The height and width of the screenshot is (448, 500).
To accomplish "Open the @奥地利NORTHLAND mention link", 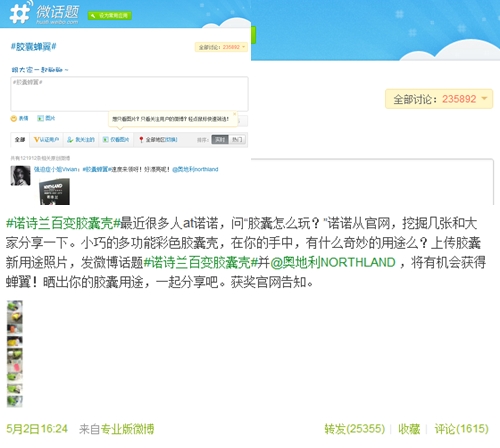I will (333, 263).
